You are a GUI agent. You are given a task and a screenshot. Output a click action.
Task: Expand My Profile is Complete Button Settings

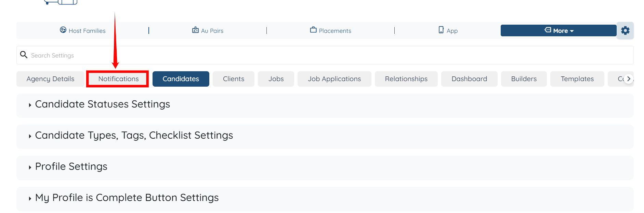click(x=127, y=198)
